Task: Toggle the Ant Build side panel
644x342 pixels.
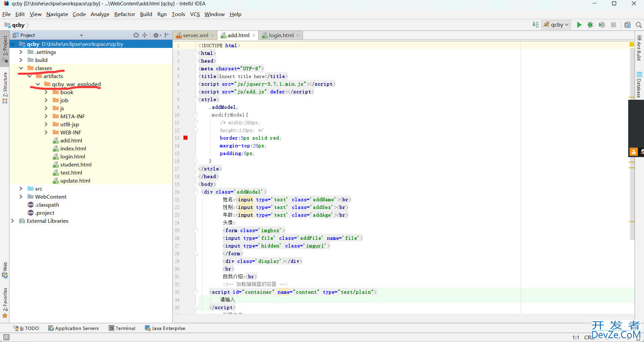Action: pos(639,48)
